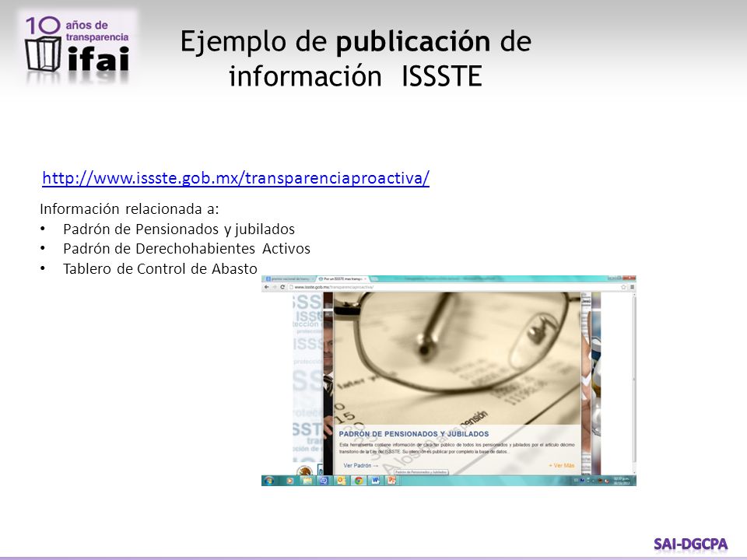Switch to the first browser tab
The width and height of the screenshot is (747, 560).
tap(289, 278)
